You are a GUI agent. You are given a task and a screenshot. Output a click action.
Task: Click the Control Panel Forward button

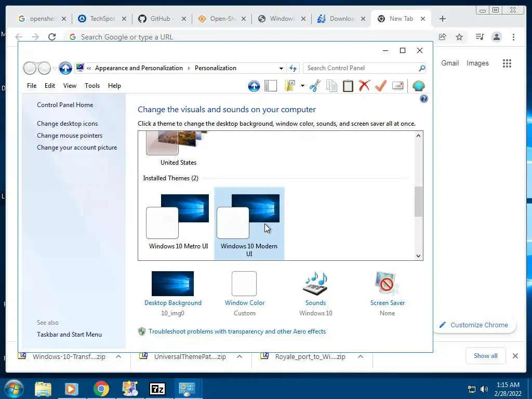pyautogui.click(x=44, y=68)
